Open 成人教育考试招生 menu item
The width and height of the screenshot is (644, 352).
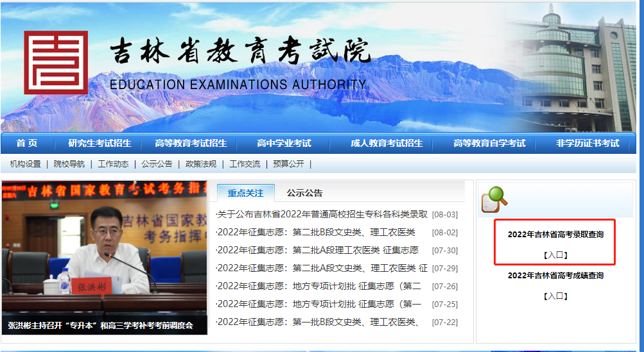387,143
